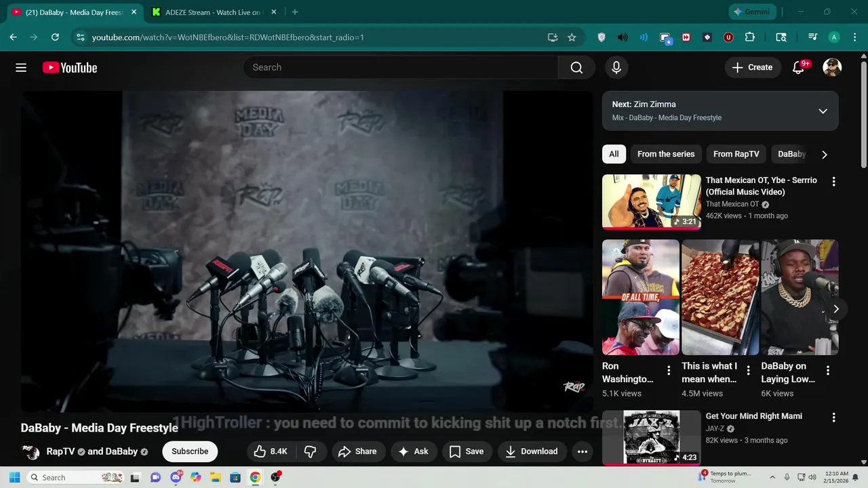Select the From the series chip
The height and width of the screenshot is (488, 868).
point(666,154)
